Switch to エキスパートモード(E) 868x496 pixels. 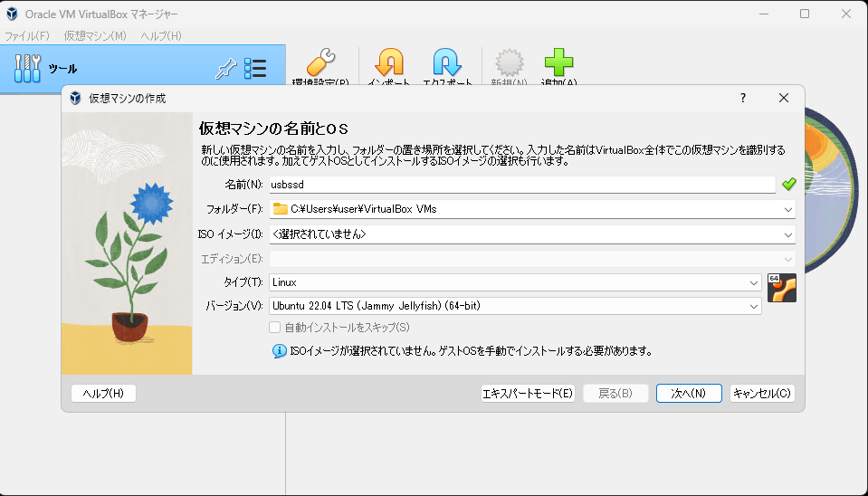528,394
